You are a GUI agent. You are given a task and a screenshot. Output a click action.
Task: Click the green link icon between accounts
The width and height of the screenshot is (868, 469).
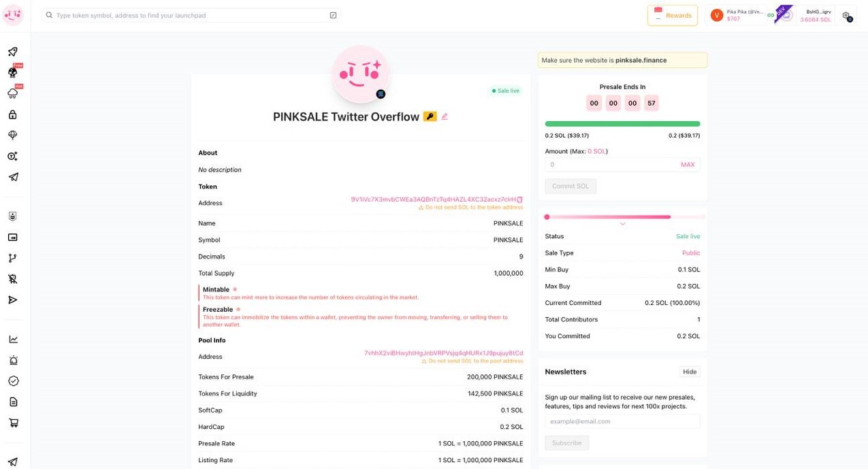coord(771,15)
